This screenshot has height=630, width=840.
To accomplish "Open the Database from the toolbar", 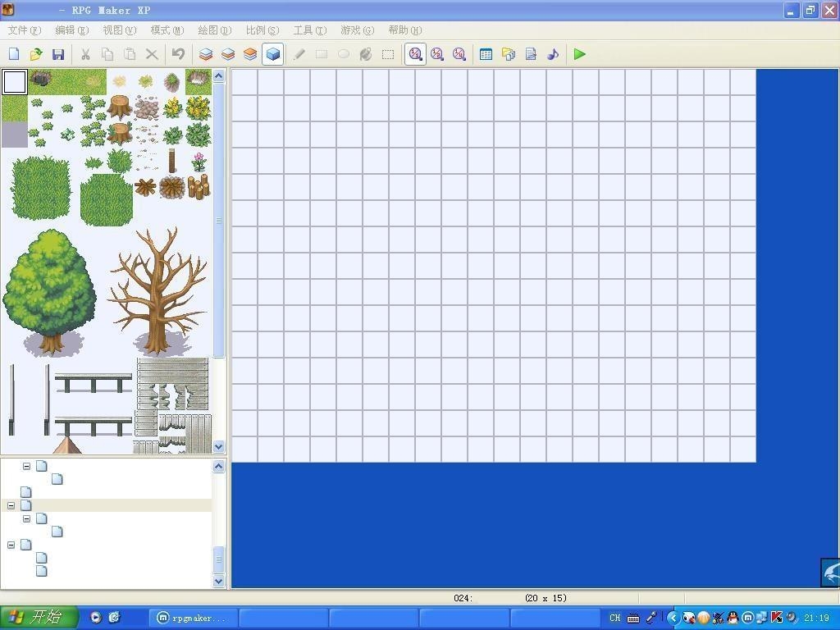I will pyautogui.click(x=486, y=54).
